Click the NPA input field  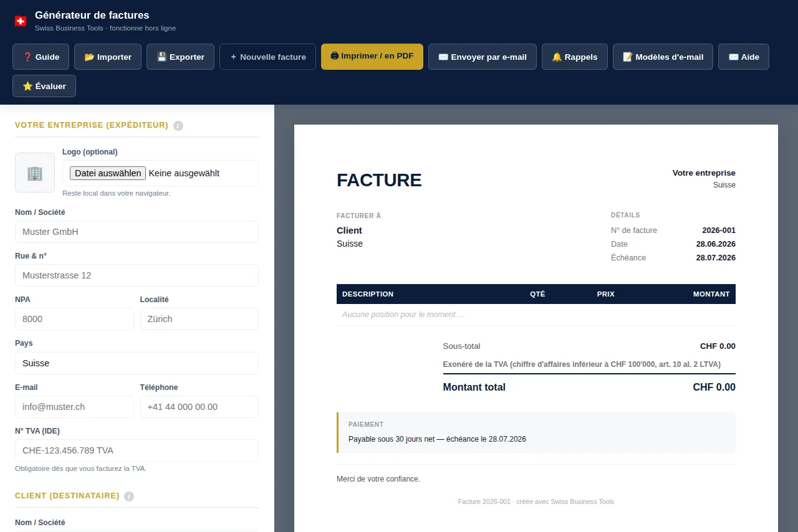[x=74, y=319]
